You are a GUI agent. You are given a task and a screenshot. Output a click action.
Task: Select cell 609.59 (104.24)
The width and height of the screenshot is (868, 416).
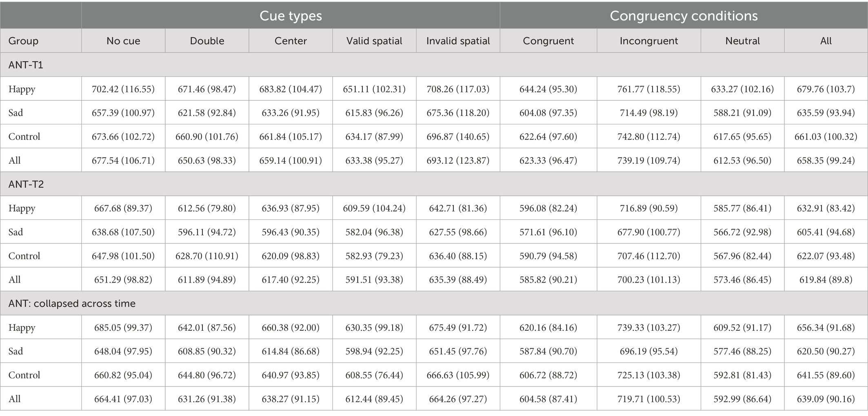point(374,208)
